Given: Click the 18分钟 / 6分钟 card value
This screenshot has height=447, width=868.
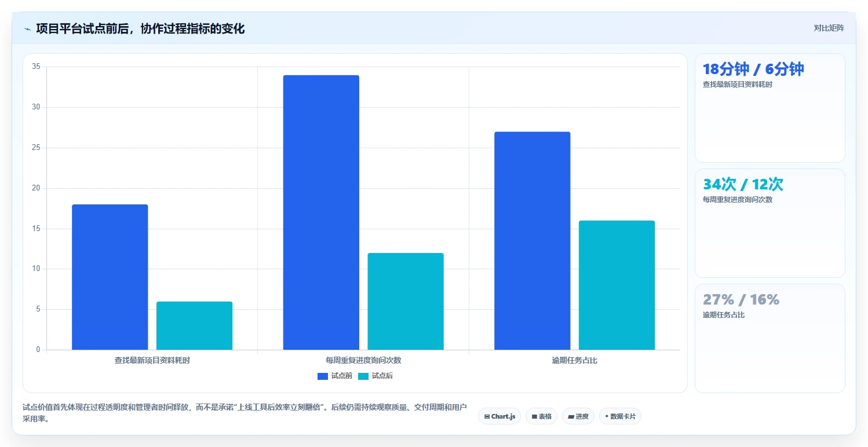Looking at the screenshot, I should 753,69.
